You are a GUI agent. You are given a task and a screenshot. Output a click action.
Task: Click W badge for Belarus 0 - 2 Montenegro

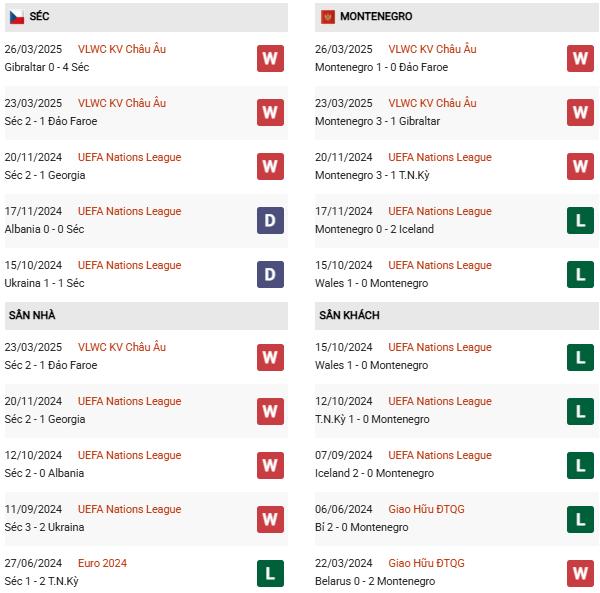(580, 572)
